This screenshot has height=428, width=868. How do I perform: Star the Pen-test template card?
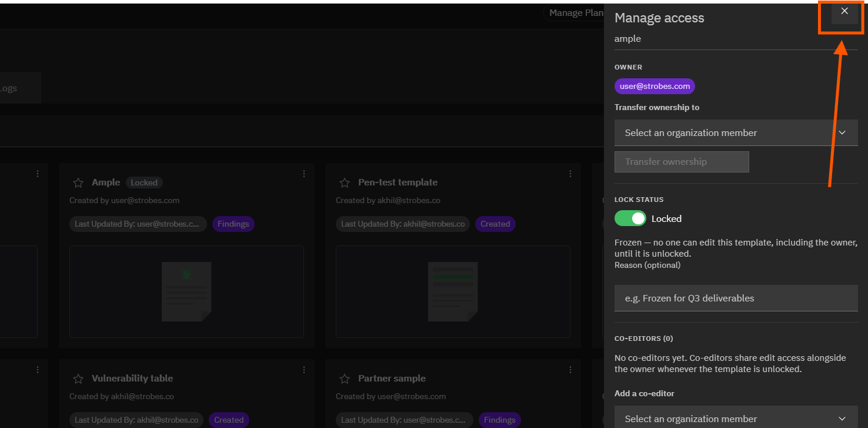point(345,183)
